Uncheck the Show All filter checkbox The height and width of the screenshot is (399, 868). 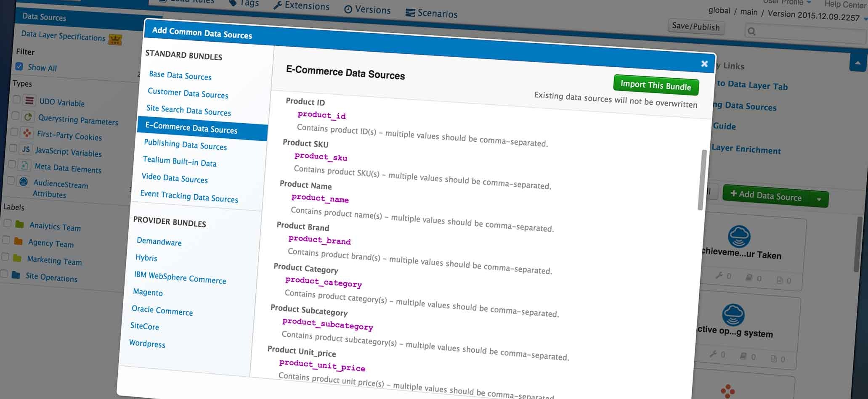pyautogui.click(x=19, y=66)
